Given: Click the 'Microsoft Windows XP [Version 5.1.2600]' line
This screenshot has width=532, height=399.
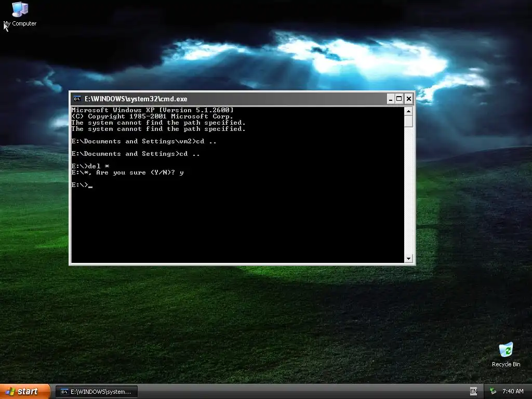Looking at the screenshot, I should point(152,110).
